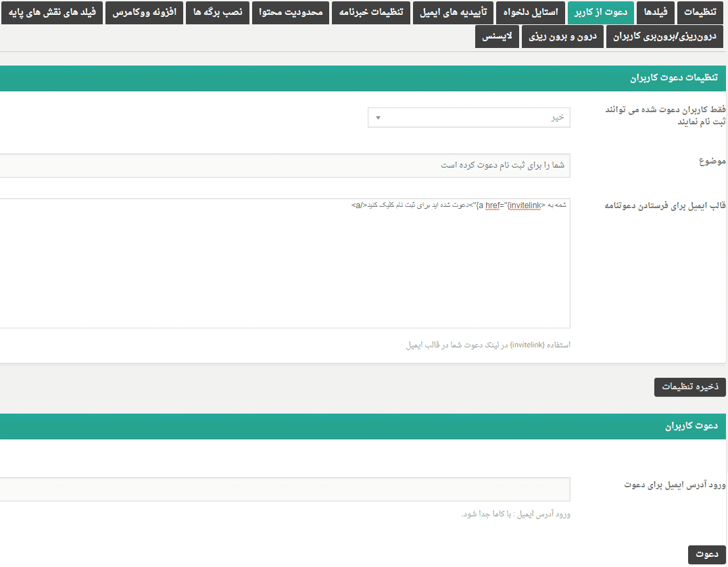
Task: Click the موضوع subject input field
Action: click(x=284, y=166)
